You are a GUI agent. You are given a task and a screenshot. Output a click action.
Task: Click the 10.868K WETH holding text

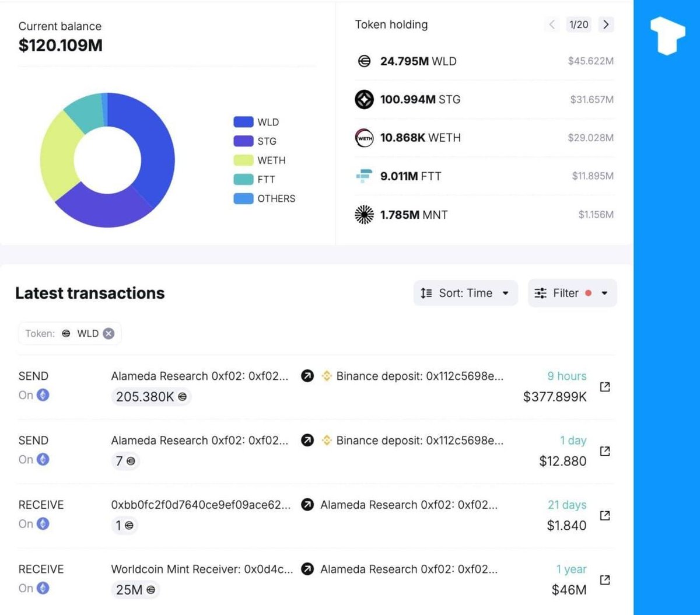(x=420, y=138)
